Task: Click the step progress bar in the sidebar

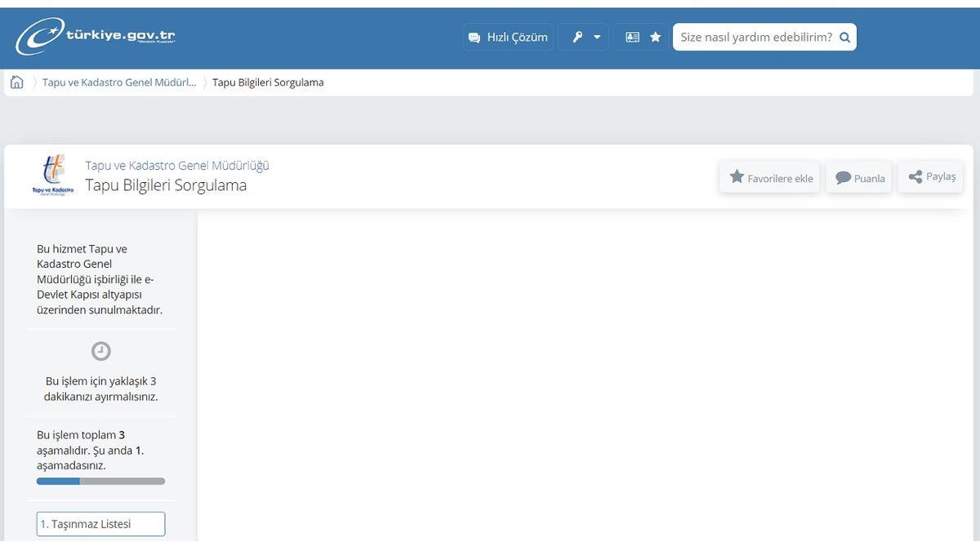Action: pos(100,481)
